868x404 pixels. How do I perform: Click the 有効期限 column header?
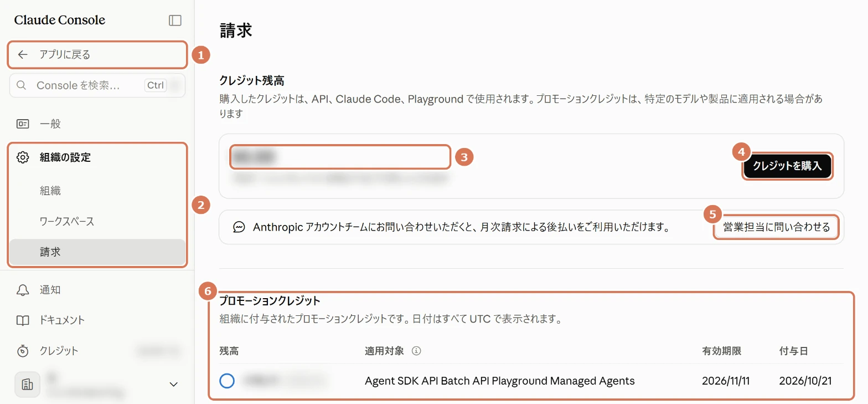722,351
